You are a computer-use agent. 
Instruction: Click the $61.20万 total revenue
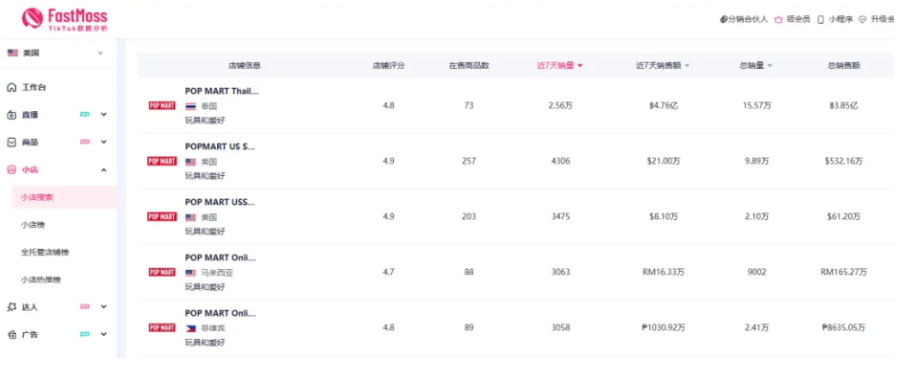pyautogui.click(x=844, y=216)
